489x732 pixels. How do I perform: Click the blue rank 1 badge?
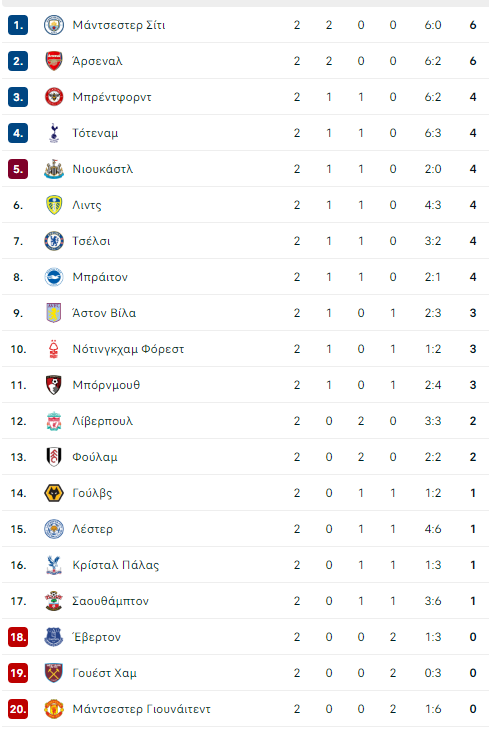point(18,25)
